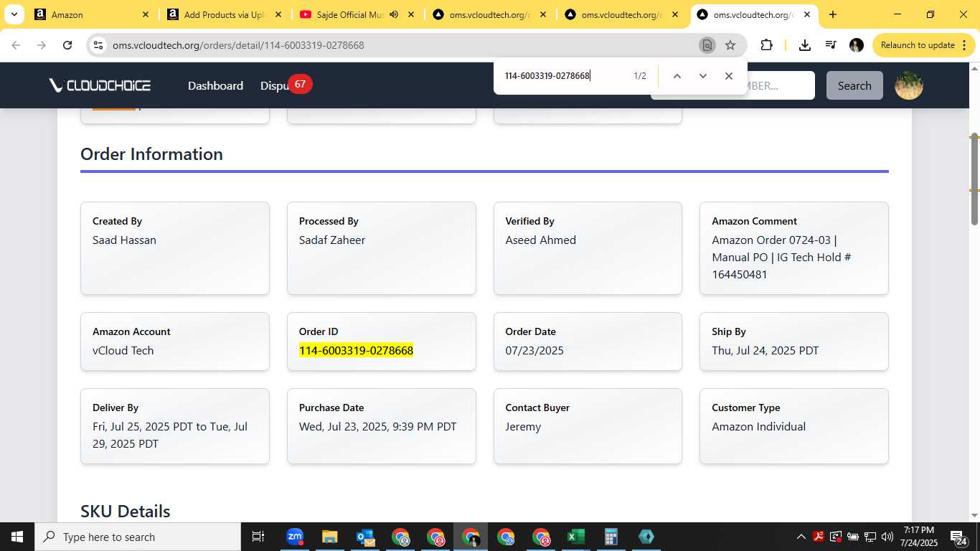980x551 pixels.
Task: Click the Order Information heading
Action: click(x=151, y=154)
